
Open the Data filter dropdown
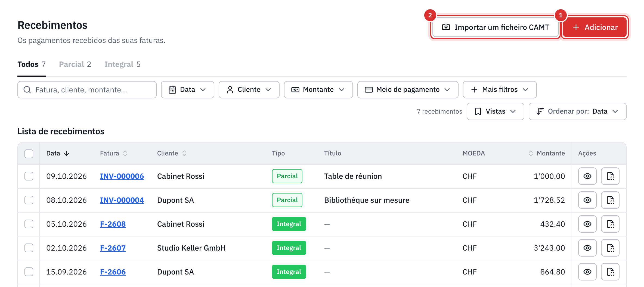tap(187, 90)
